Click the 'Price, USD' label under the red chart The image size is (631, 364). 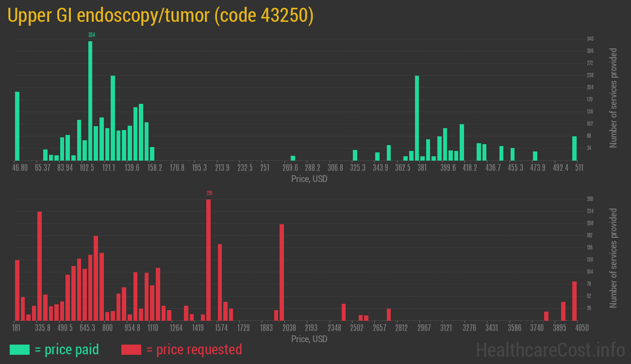[x=309, y=339]
